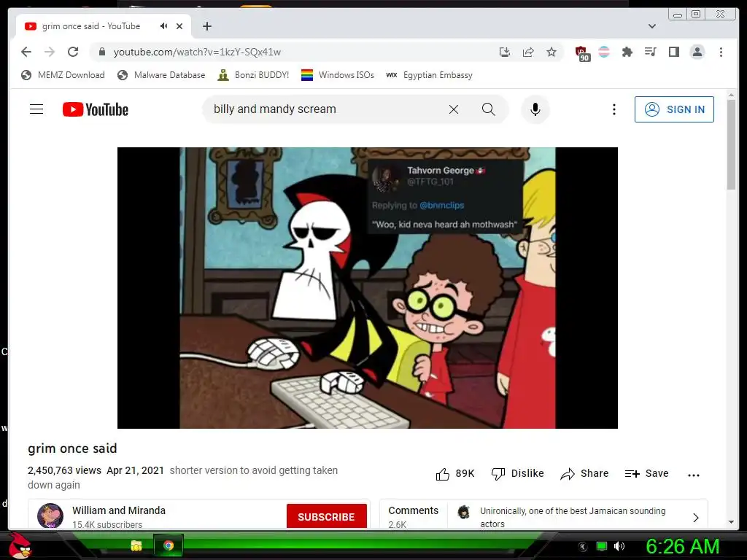The image size is (747, 560).
Task: Open the system volume tray icon
Action: pyautogui.click(x=619, y=546)
